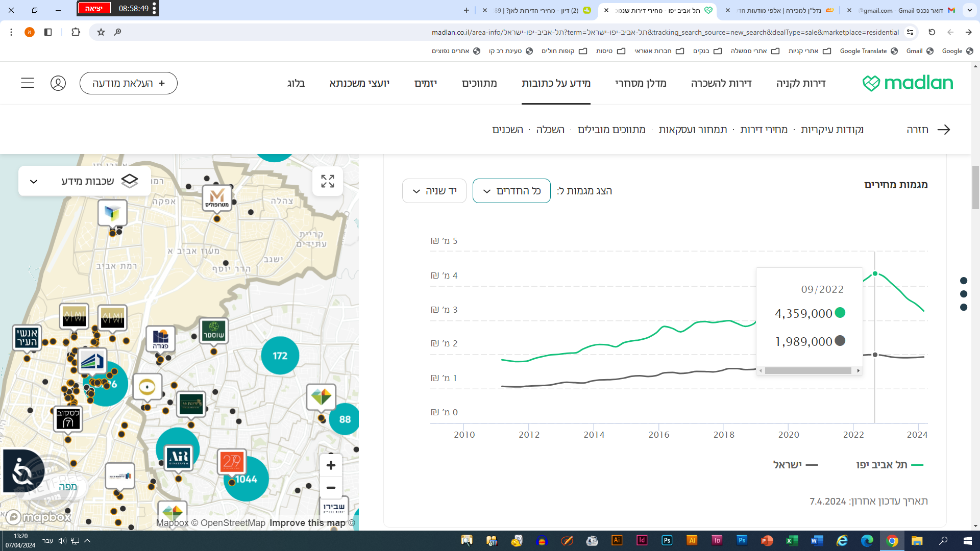
Task: Click the user profile icon
Action: pyautogui.click(x=58, y=83)
